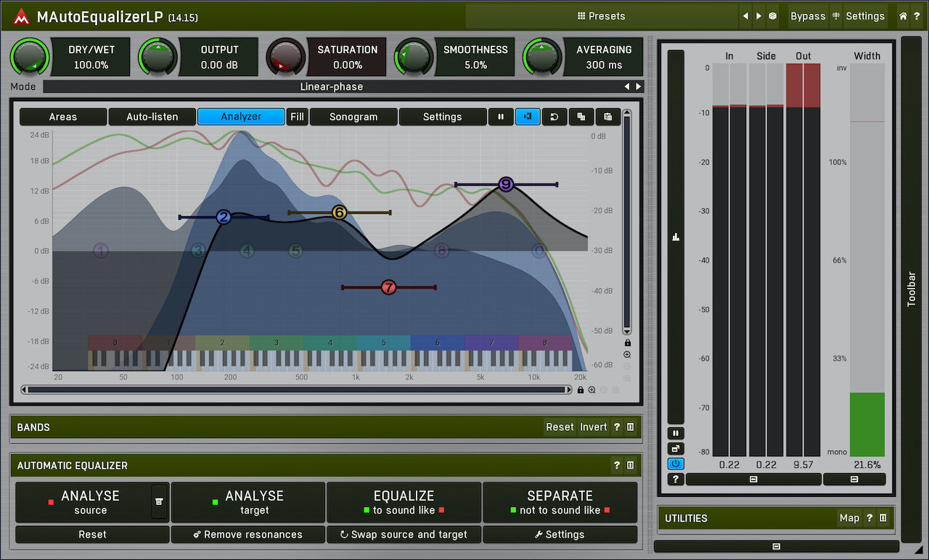Click the random preset dice icon
The image size is (929, 560).
coord(773,16)
